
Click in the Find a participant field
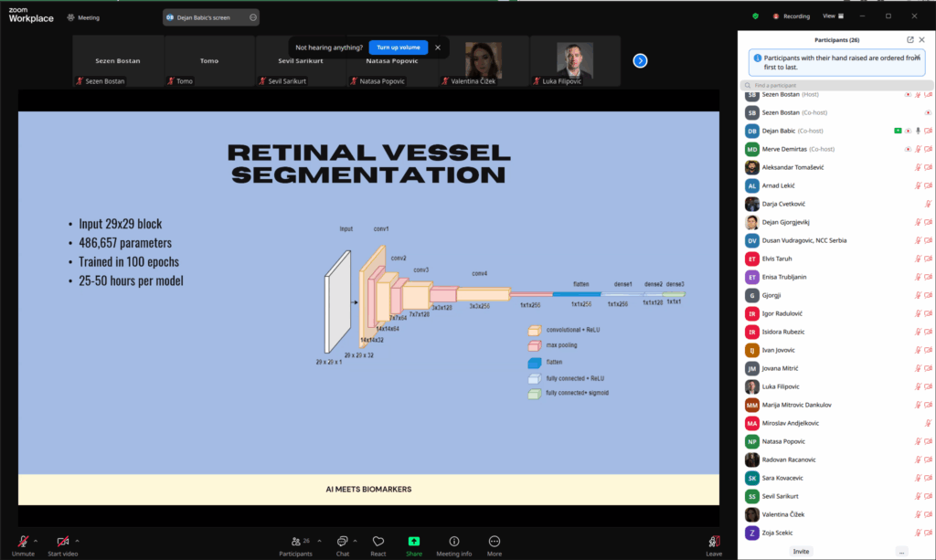tap(835, 85)
